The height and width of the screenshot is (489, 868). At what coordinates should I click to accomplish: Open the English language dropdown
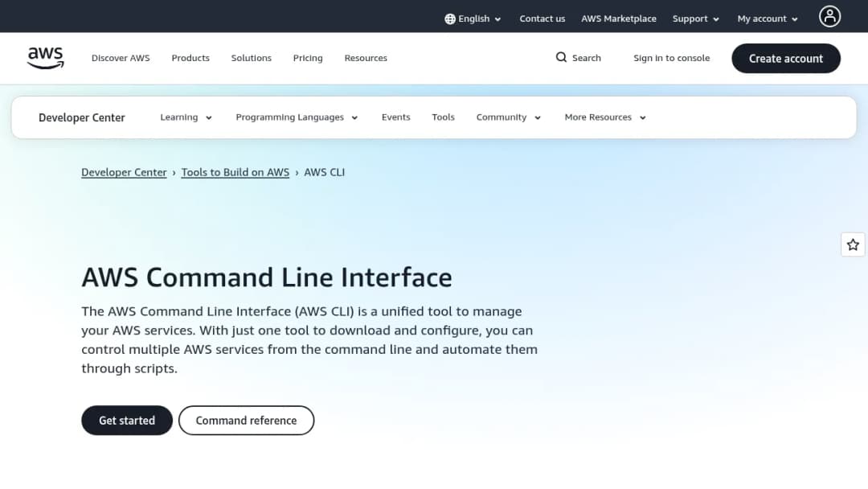[x=473, y=18]
